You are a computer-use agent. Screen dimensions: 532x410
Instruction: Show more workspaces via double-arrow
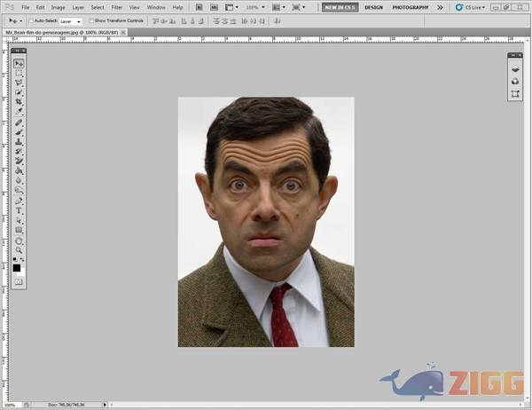(440, 7)
